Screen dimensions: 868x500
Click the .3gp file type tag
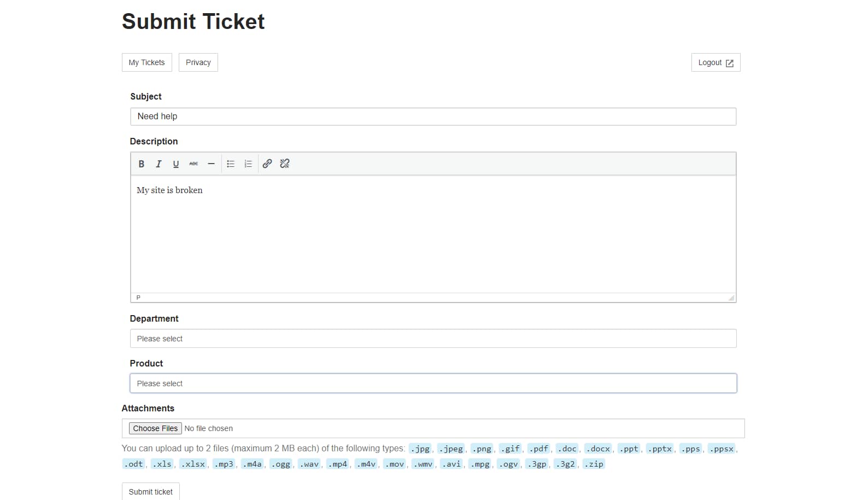tap(537, 464)
